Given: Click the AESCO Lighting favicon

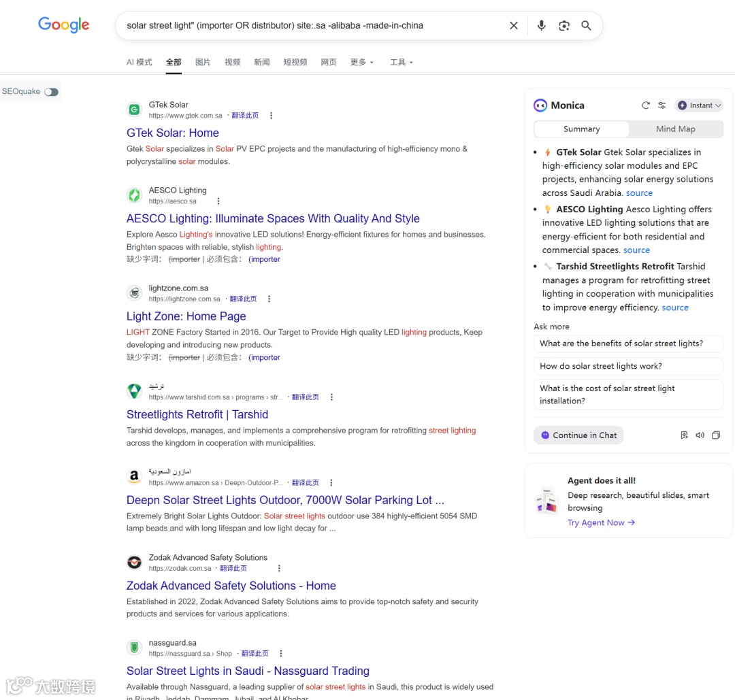Looking at the screenshot, I should pos(135,195).
